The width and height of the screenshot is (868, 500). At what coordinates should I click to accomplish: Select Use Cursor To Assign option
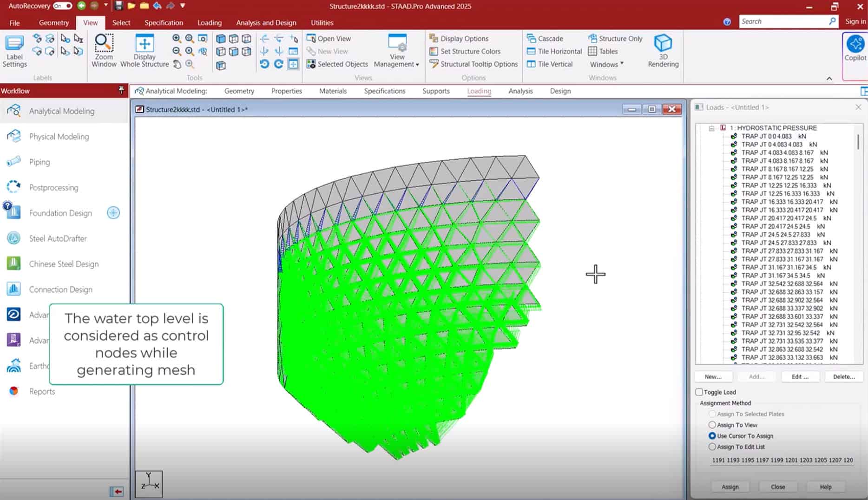pos(712,436)
